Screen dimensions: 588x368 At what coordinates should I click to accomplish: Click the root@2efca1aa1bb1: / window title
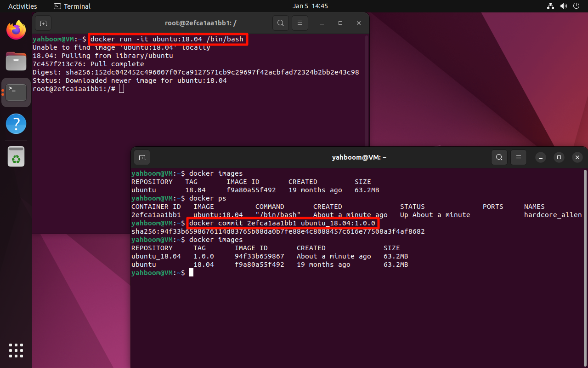pos(201,23)
